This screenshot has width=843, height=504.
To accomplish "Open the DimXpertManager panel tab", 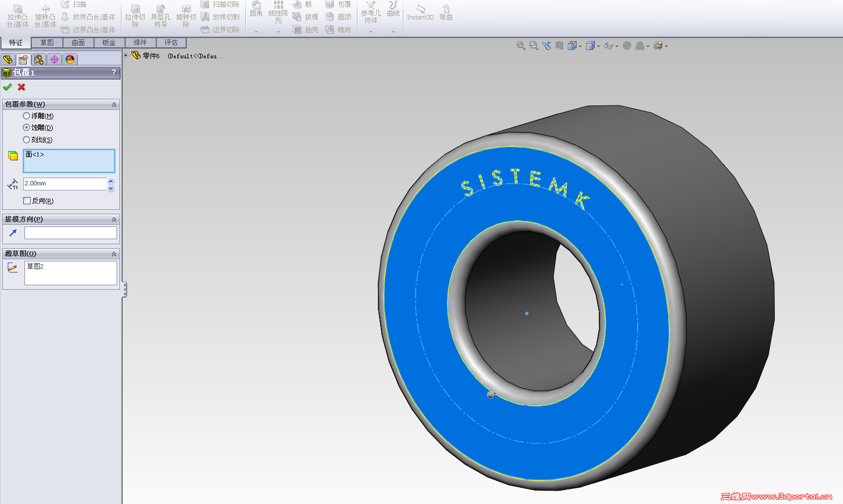I will tap(54, 59).
